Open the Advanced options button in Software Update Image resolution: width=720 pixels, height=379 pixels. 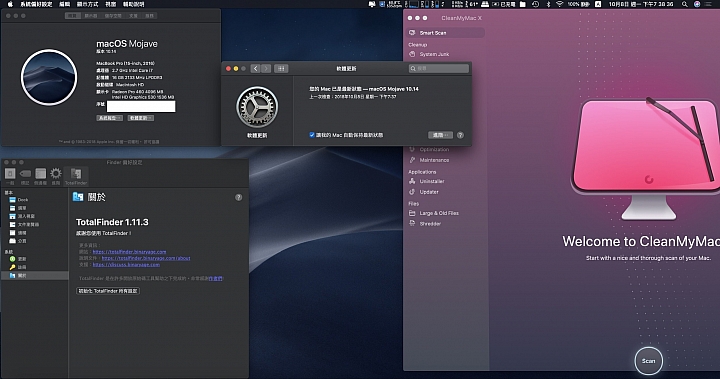coord(440,135)
